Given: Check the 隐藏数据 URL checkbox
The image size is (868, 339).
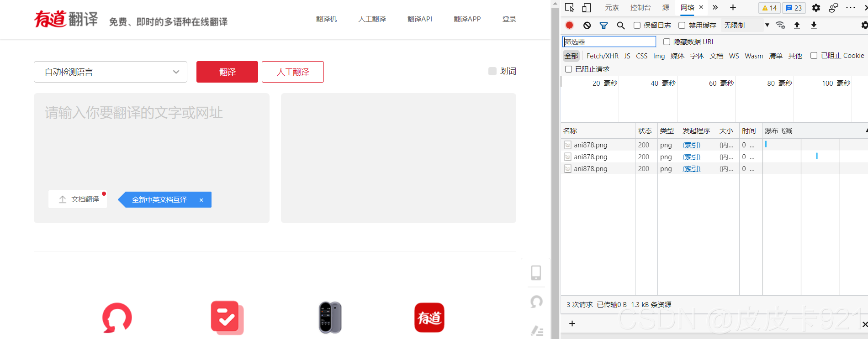Looking at the screenshot, I should click(x=667, y=42).
